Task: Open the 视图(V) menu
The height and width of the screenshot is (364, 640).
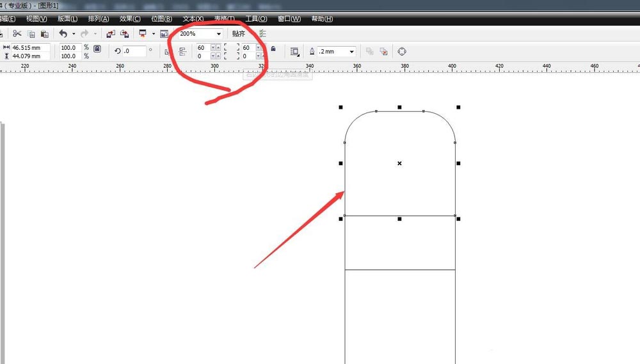Action: coord(36,19)
